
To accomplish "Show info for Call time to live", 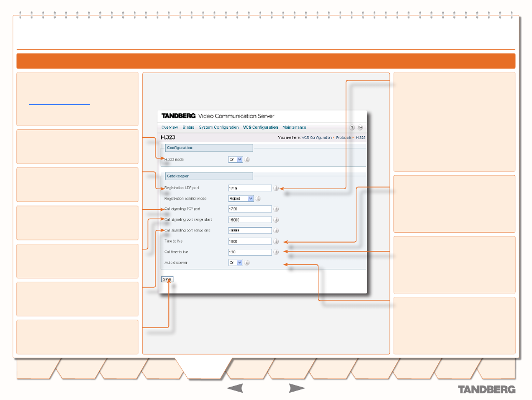I will (276, 252).
